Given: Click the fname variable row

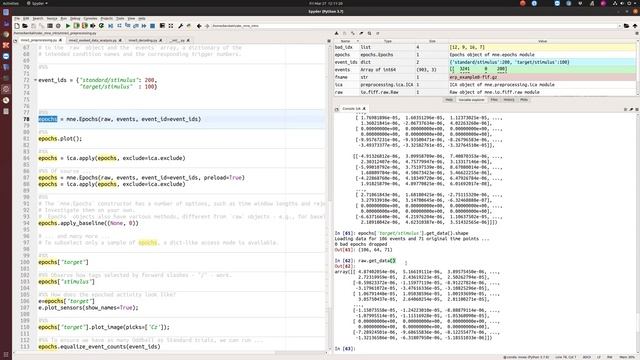Looking at the screenshot, I should click(x=485, y=77).
